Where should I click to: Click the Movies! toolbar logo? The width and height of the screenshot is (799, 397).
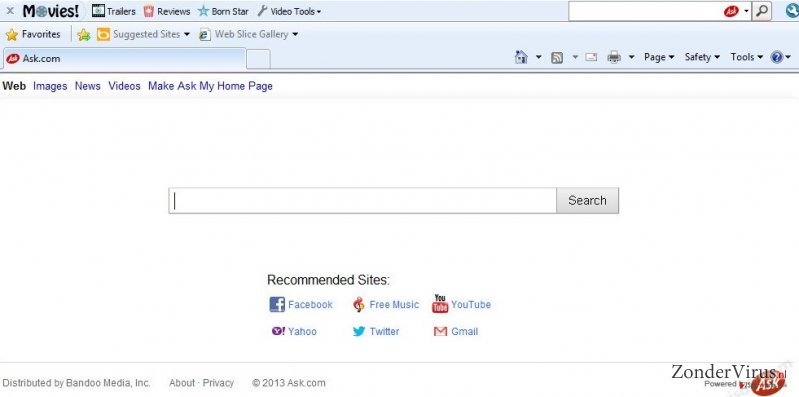pyautogui.click(x=50, y=11)
